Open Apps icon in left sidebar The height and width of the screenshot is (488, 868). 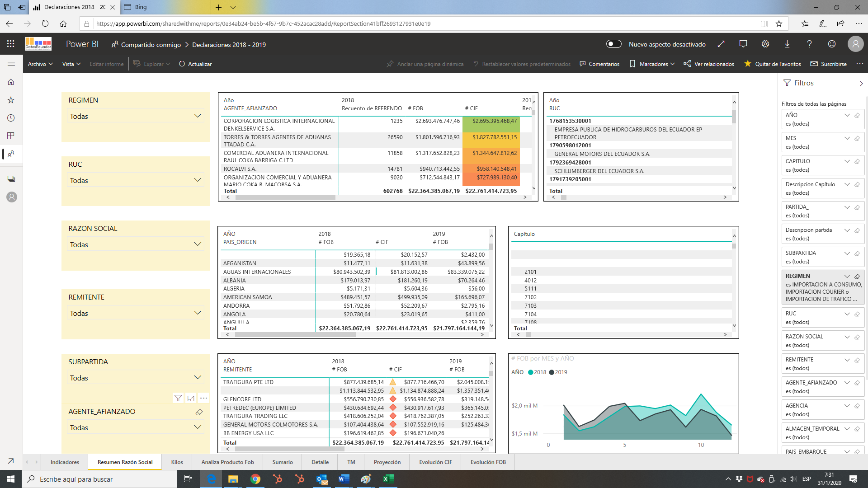(x=11, y=136)
